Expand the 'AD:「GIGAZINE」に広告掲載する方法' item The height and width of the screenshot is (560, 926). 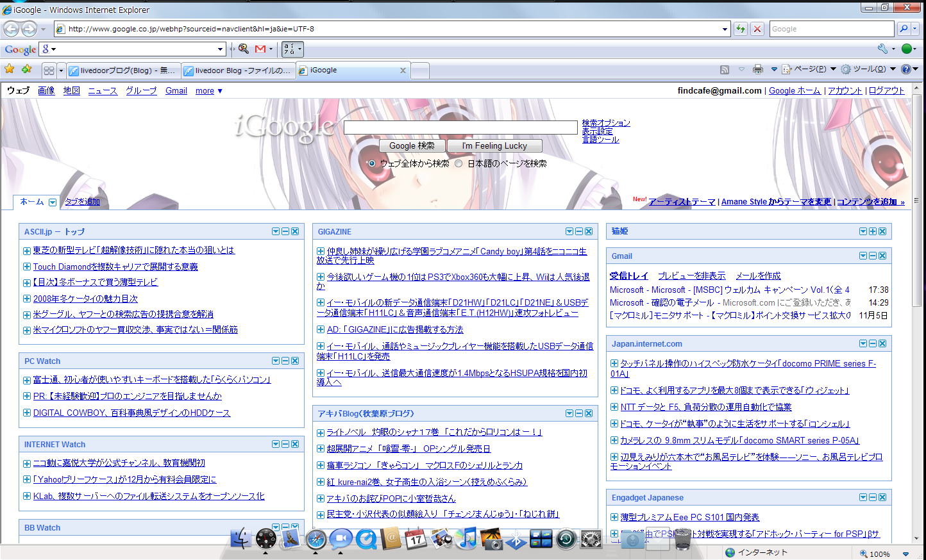point(321,329)
